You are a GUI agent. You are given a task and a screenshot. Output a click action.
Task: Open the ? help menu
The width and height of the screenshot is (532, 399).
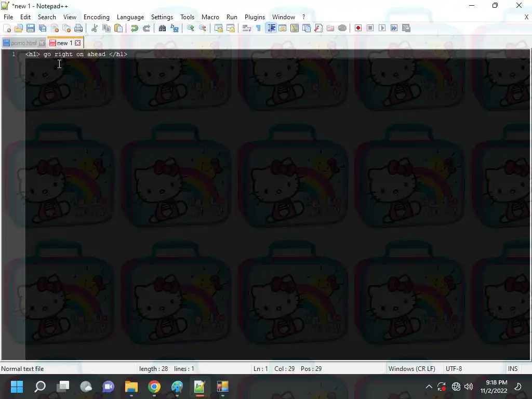click(x=303, y=17)
